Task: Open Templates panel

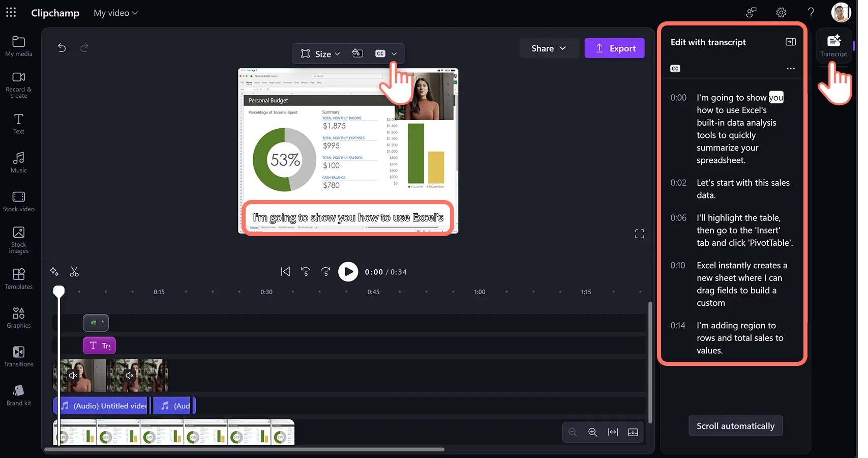Action: click(19, 279)
